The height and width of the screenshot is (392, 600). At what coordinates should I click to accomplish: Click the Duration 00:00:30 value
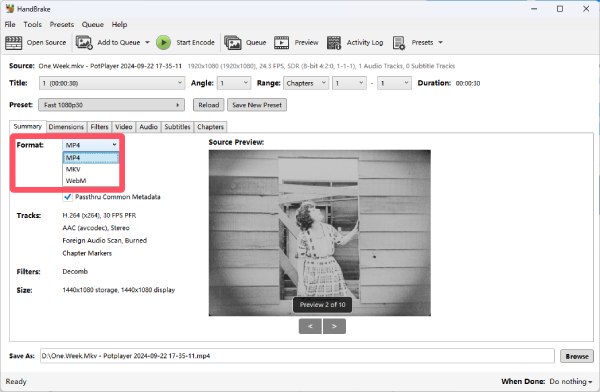[468, 83]
